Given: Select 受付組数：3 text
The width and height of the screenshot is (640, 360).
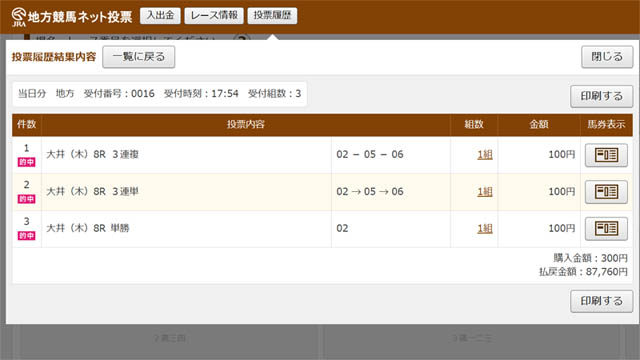Looking at the screenshot, I should (x=275, y=93).
